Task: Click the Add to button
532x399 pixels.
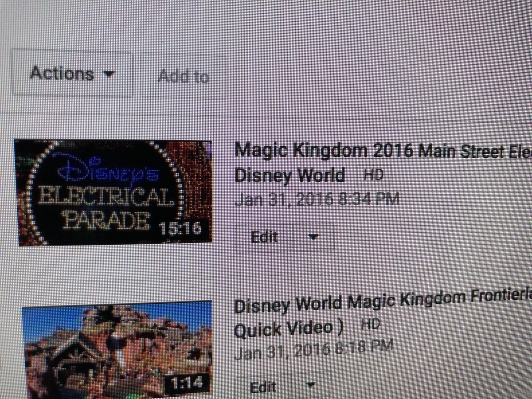Action: pos(183,77)
